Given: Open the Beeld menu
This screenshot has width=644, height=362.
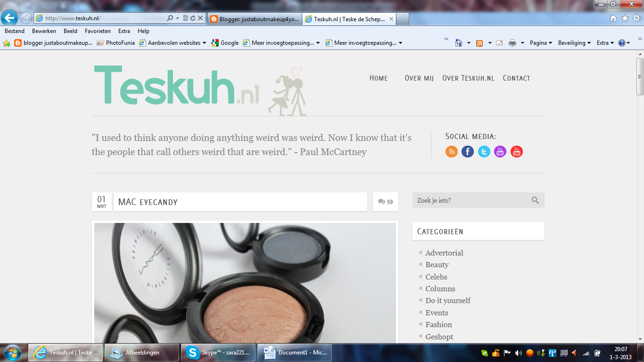Looking at the screenshot, I should pyautogui.click(x=70, y=31).
